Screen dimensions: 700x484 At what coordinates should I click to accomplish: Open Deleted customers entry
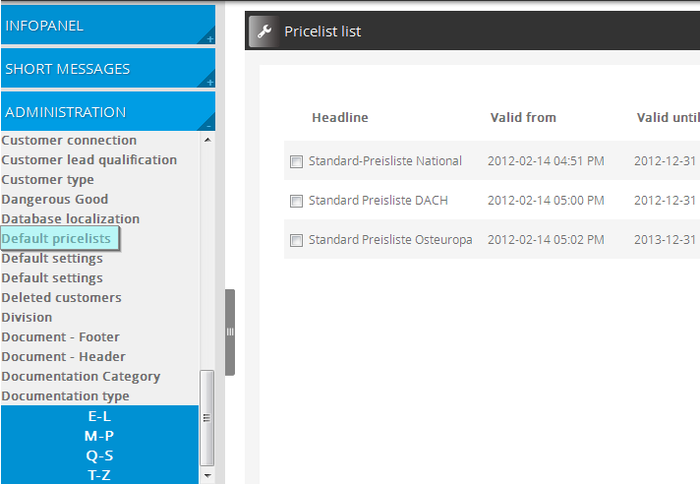pos(61,298)
